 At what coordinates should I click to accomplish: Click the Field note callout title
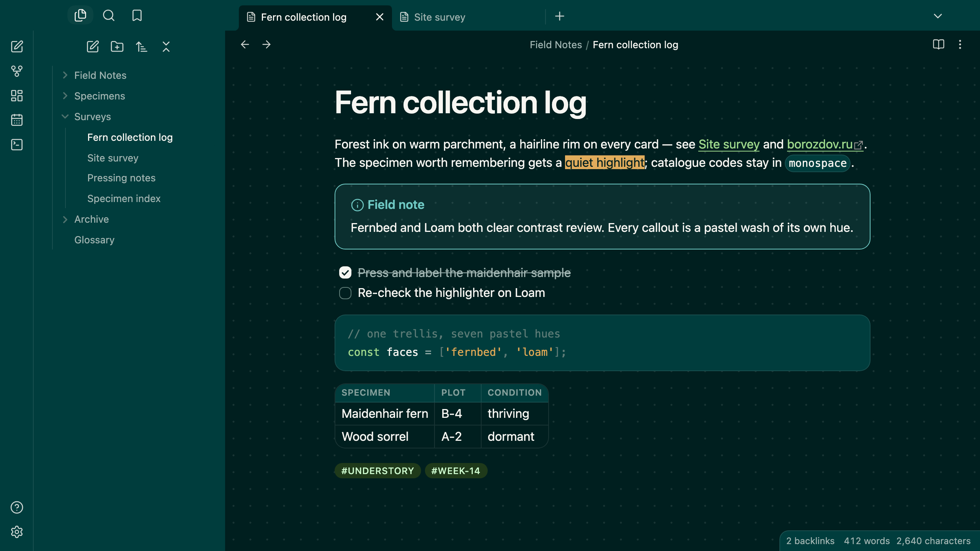click(x=396, y=205)
